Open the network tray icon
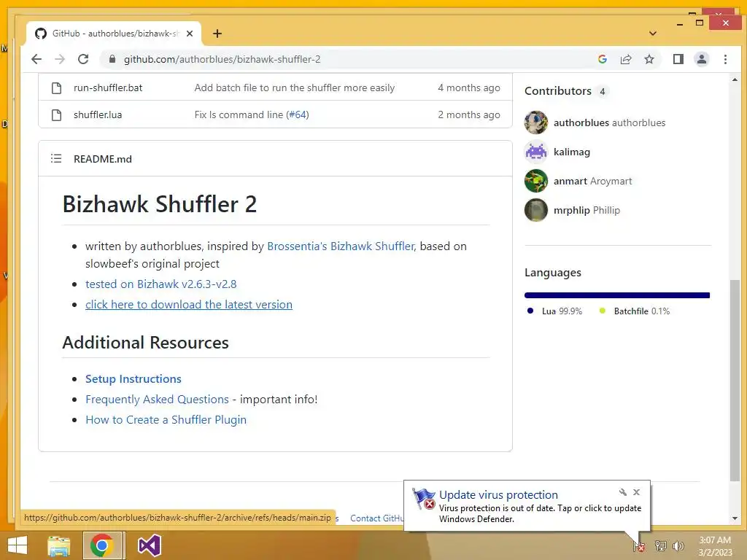This screenshot has height=560, width=747. [661, 545]
